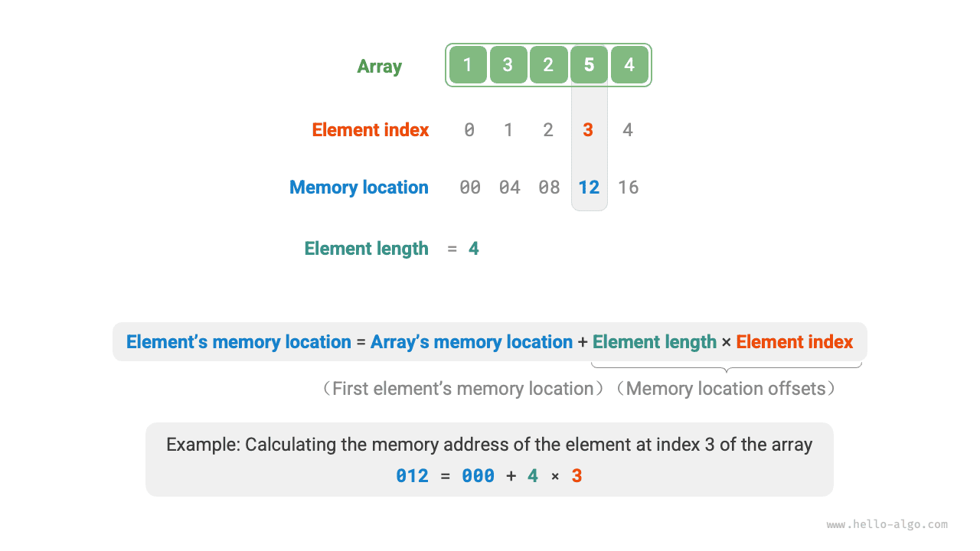Click the Element length value 4 after equals sign
Image resolution: width=980 pixels, height=551 pixels.
474,249
